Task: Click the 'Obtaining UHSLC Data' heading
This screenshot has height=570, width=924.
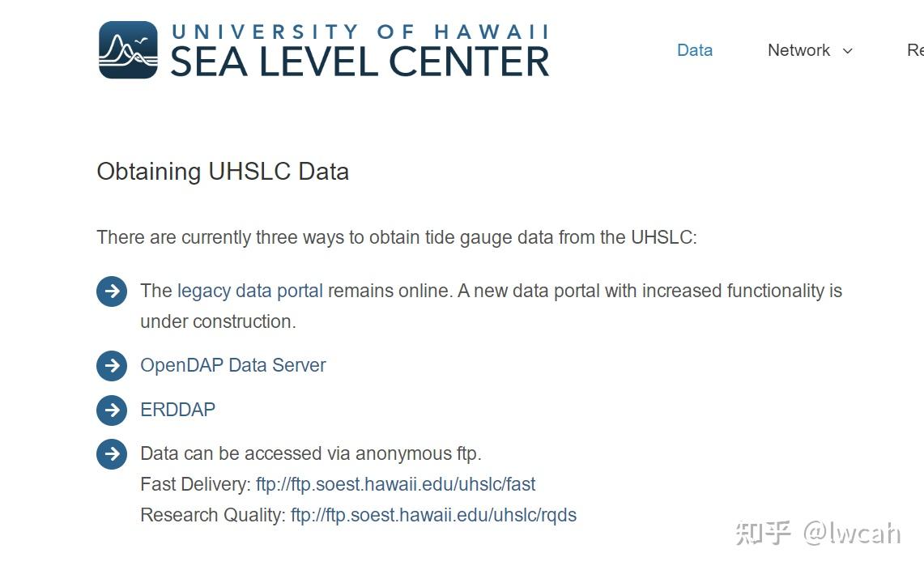Action: click(223, 172)
